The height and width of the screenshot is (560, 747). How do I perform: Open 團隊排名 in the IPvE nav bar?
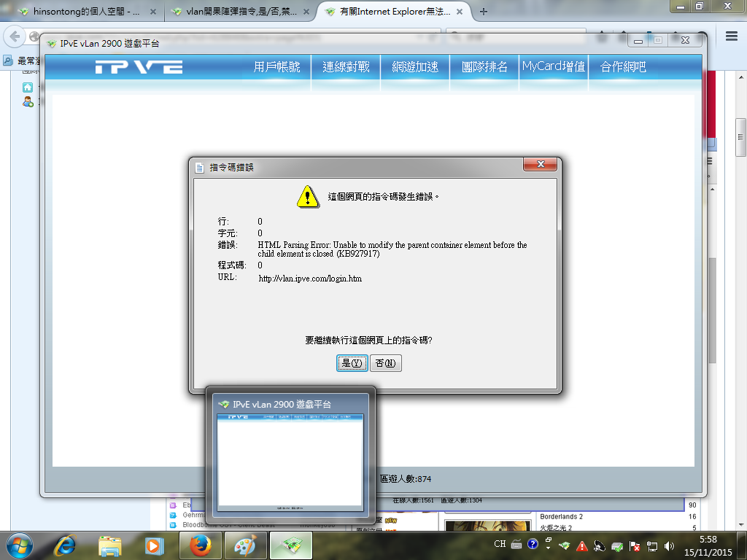coord(484,66)
